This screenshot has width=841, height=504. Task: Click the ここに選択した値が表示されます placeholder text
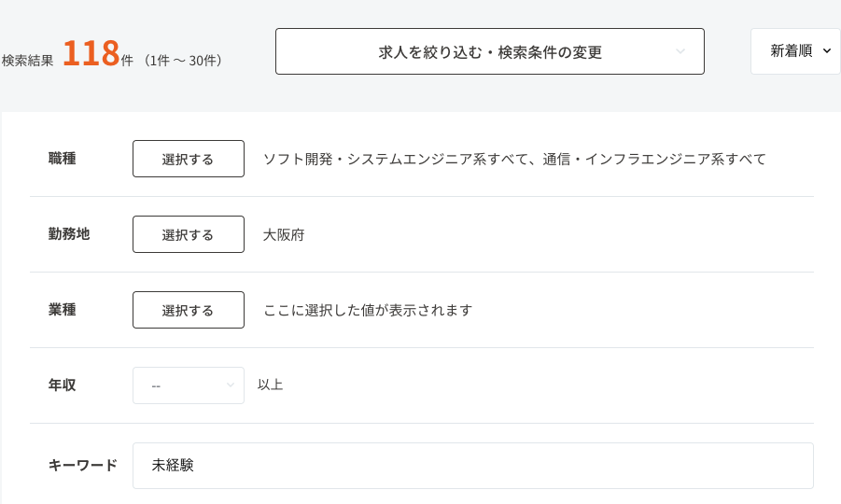(368, 310)
